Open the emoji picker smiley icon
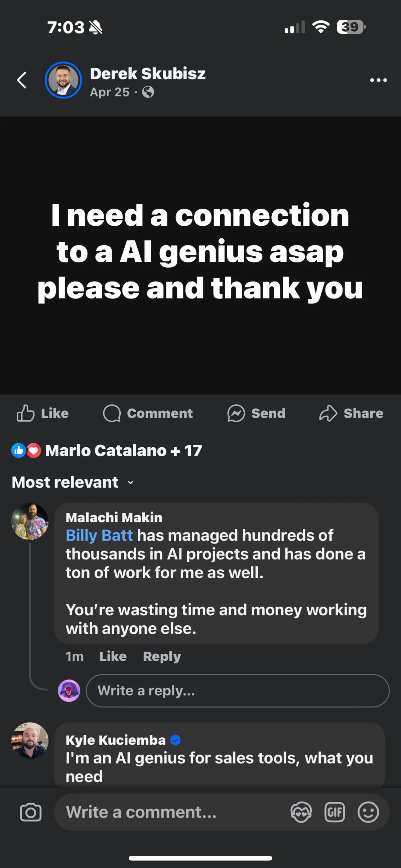Image resolution: width=401 pixels, height=868 pixels. [368, 812]
